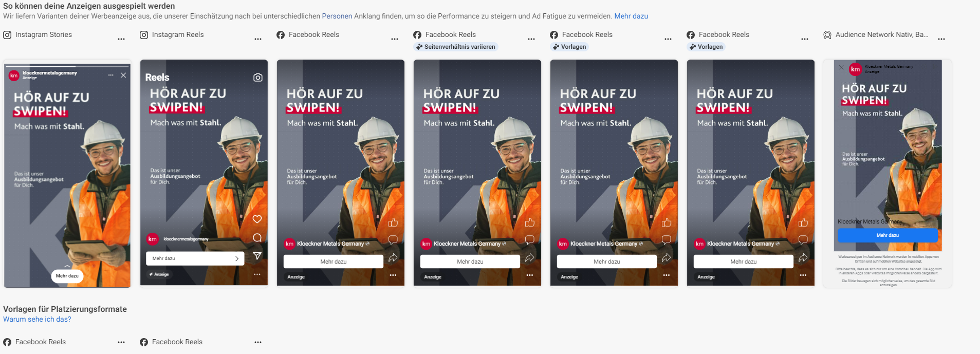Click the 'Mehr dazu' link in the description

coord(631,16)
